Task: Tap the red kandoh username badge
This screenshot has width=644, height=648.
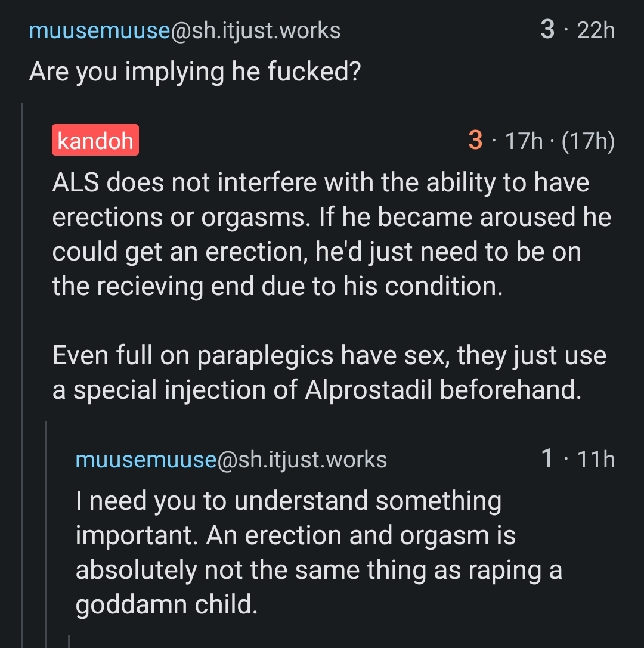Action: point(95,140)
